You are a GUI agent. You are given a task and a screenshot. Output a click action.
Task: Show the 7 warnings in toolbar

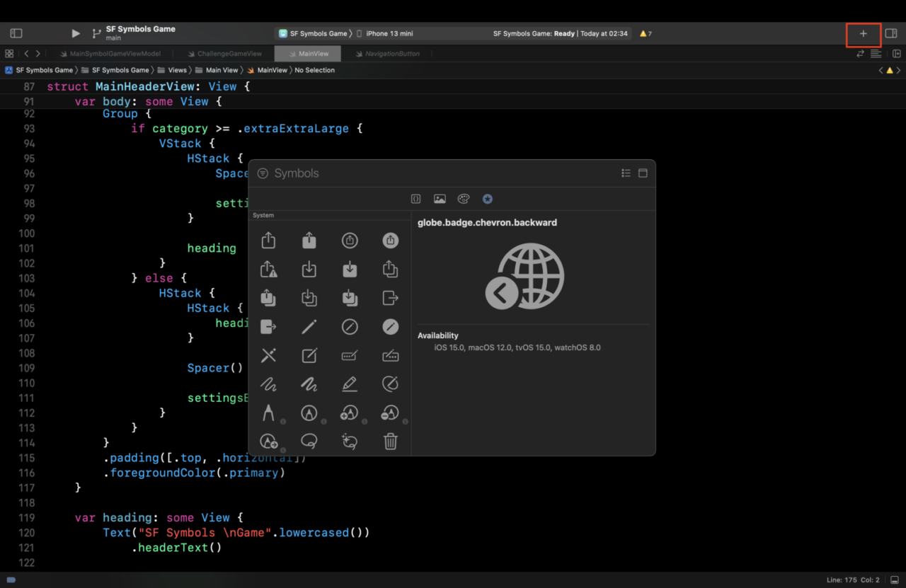pyautogui.click(x=646, y=33)
